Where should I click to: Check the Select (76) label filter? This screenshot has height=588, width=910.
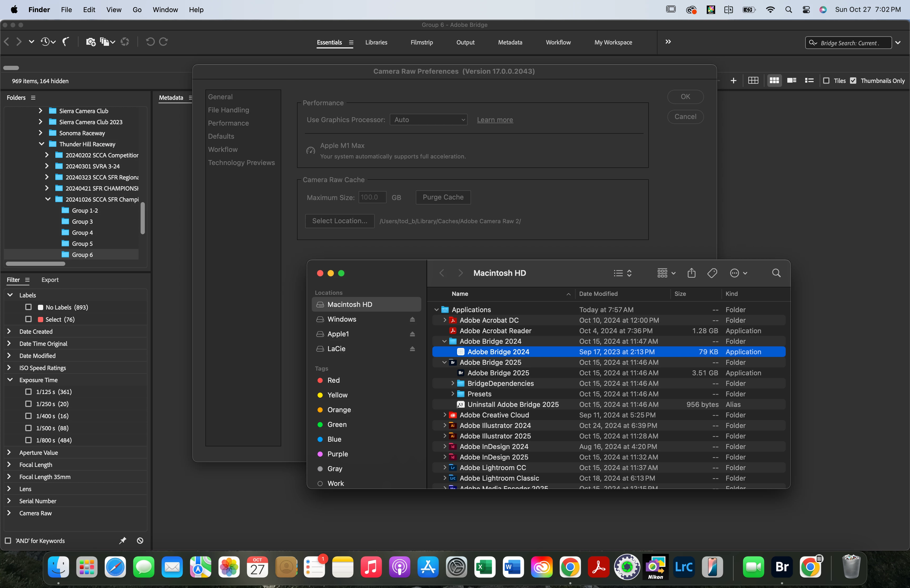(28, 319)
